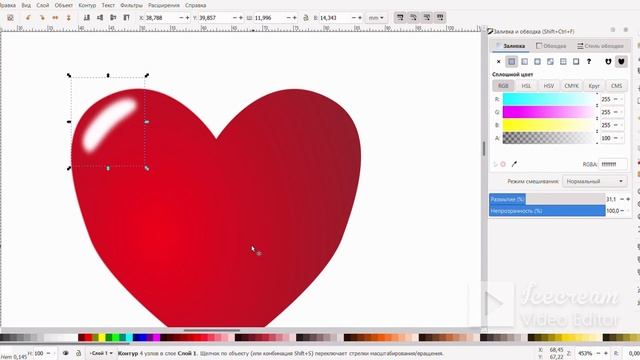Select Unset paint question mark icon

pyautogui.click(x=589, y=62)
